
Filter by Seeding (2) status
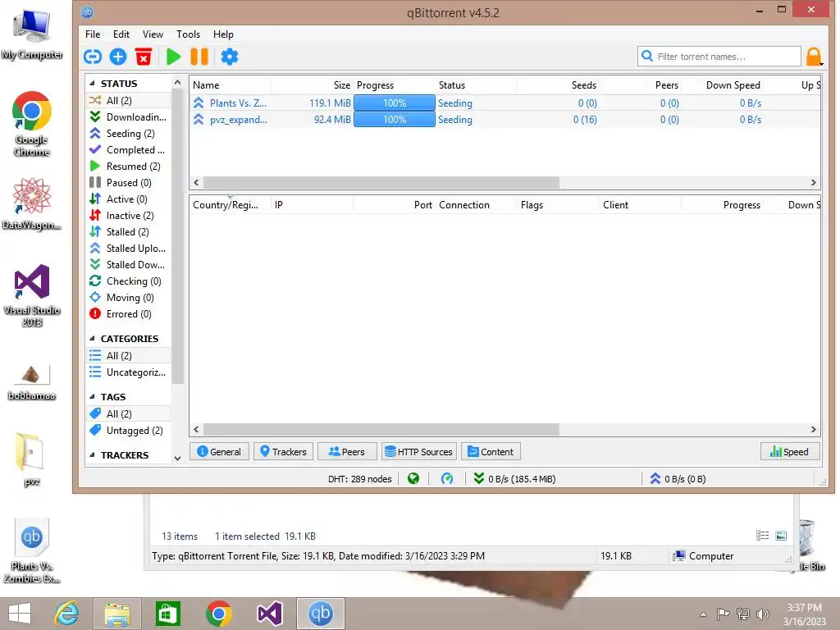(128, 134)
